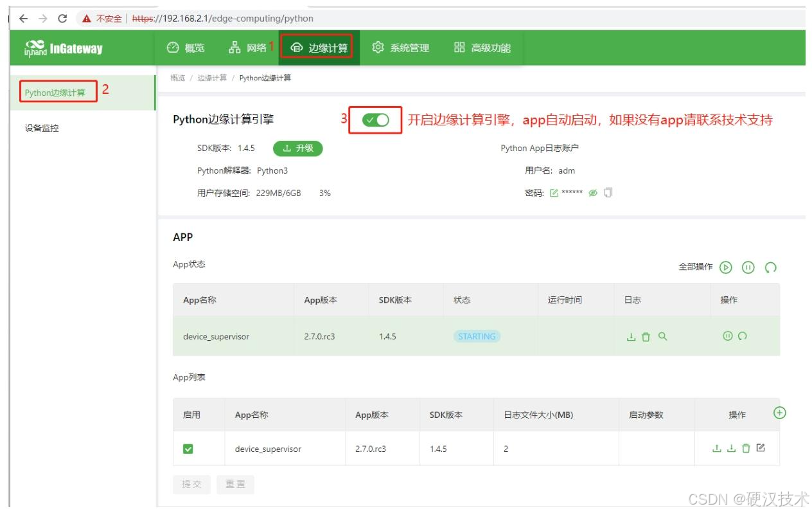Click the 日志文件大小(MB) column header

[x=538, y=415]
